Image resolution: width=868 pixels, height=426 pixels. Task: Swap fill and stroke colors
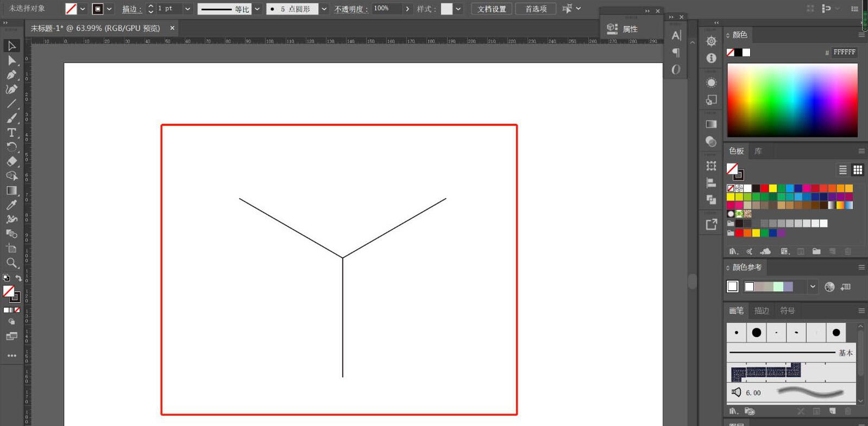[x=18, y=278]
